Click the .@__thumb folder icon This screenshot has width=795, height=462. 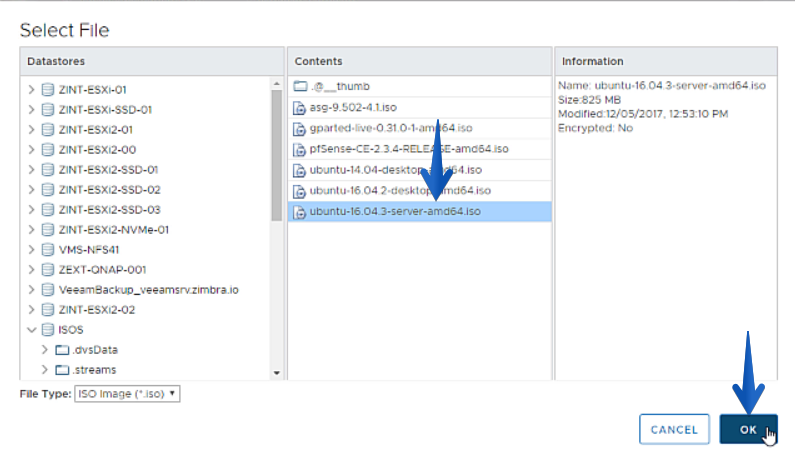pyautogui.click(x=300, y=86)
